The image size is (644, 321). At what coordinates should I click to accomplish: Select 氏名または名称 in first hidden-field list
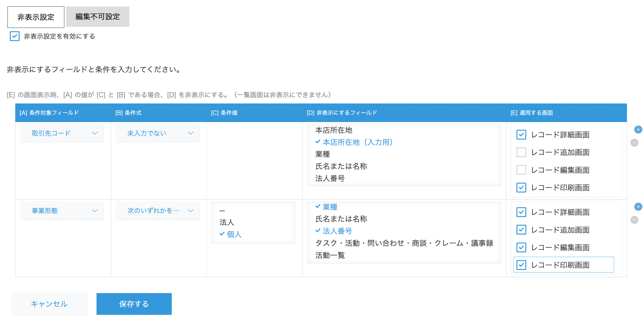[x=341, y=166]
